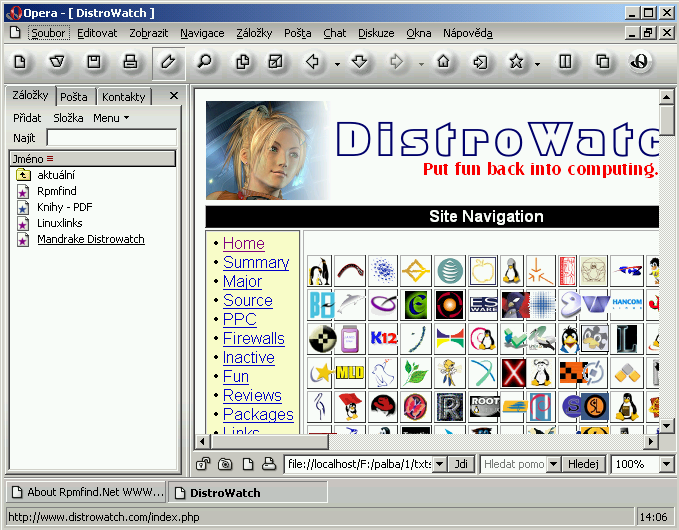Open the Pošta menu in menu bar

[x=297, y=33]
